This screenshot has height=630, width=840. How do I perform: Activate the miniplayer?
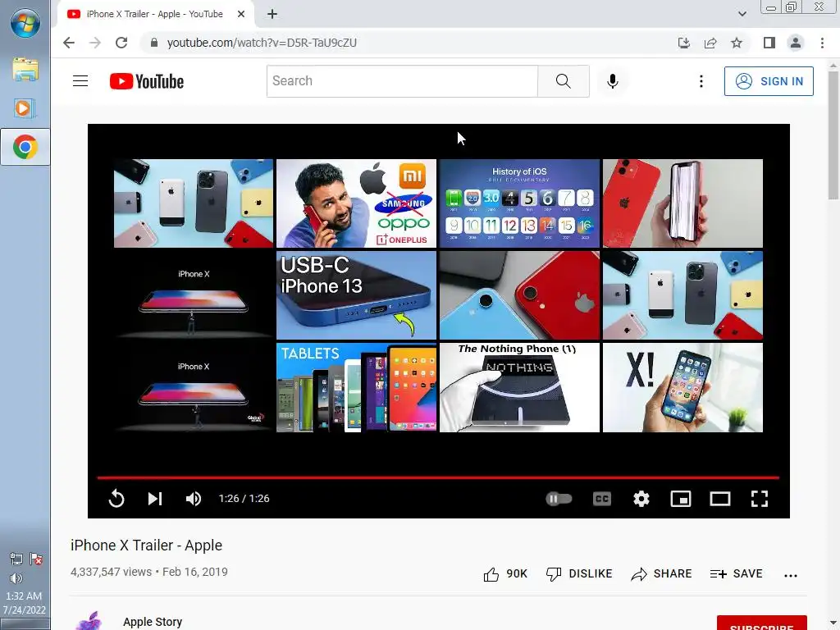680,499
